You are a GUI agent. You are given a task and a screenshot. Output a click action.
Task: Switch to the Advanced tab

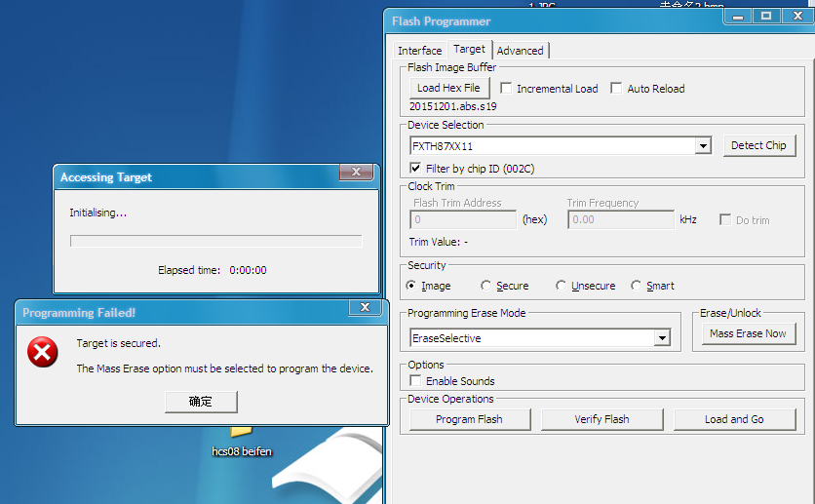(x=520, y=51)
